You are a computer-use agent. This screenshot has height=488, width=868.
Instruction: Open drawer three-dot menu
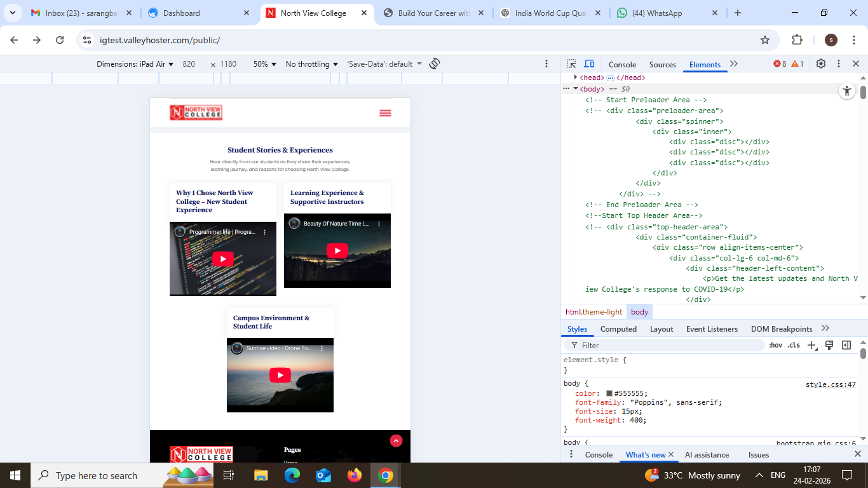click(x=571, y=454)
